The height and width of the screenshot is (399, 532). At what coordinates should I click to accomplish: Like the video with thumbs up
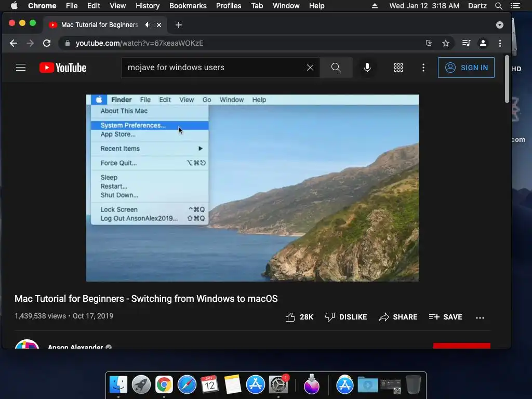point(299,317)
